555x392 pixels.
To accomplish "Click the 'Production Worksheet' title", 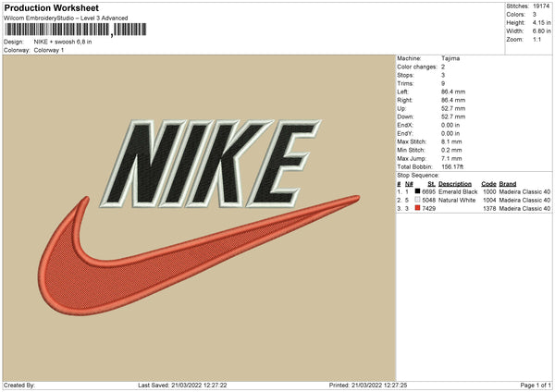I will (51, 7).
